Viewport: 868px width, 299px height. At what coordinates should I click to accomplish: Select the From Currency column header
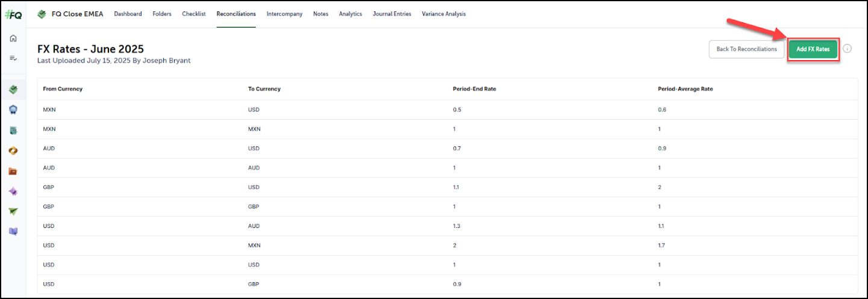63,89
